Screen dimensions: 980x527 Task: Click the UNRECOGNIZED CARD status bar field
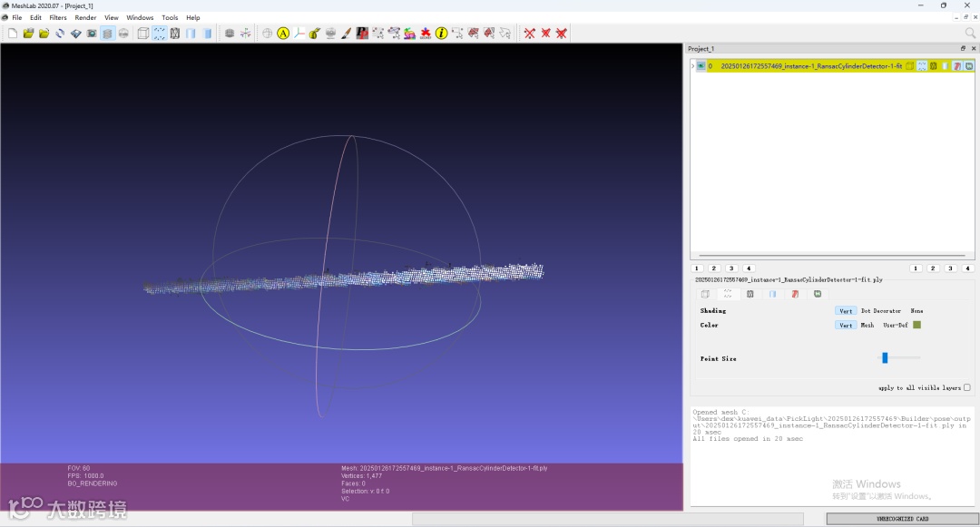(x=903, y=519)
